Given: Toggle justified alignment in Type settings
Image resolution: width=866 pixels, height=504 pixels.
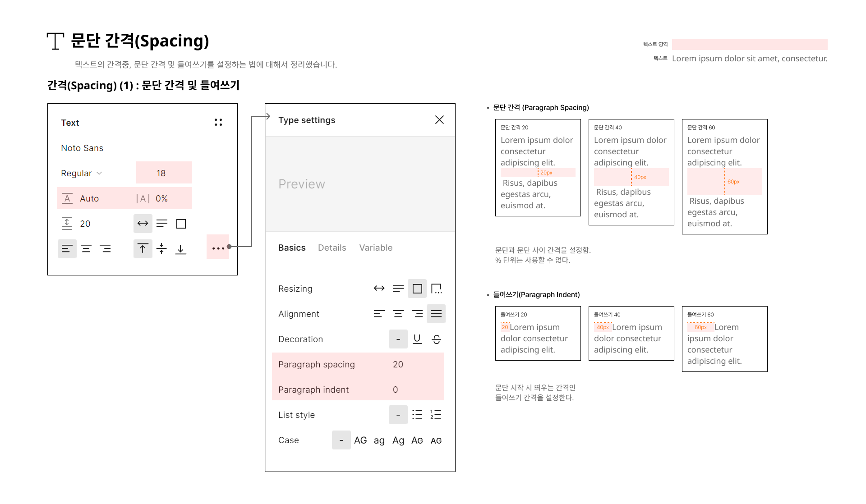Looking at the screenshot, I should (436, 314).
